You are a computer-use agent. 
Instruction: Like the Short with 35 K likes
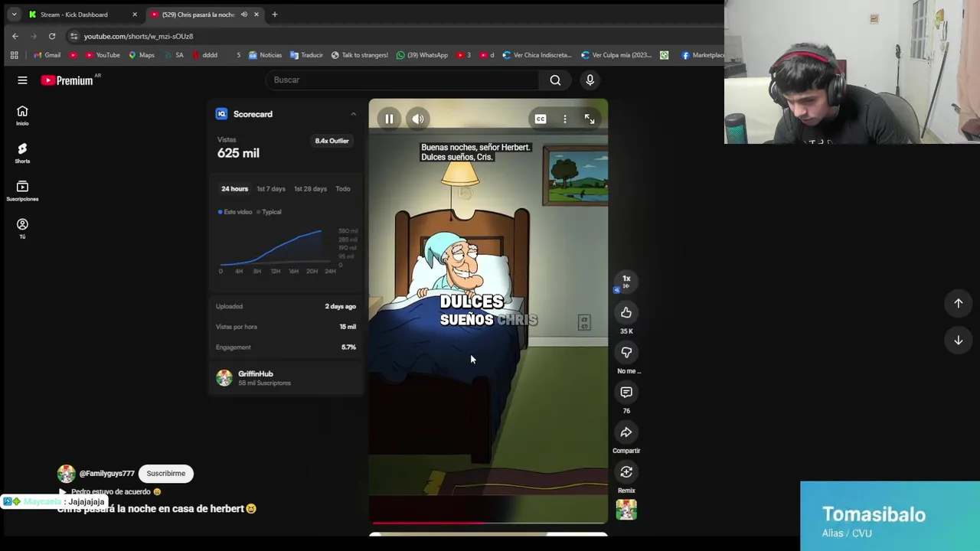pos(626,312)
